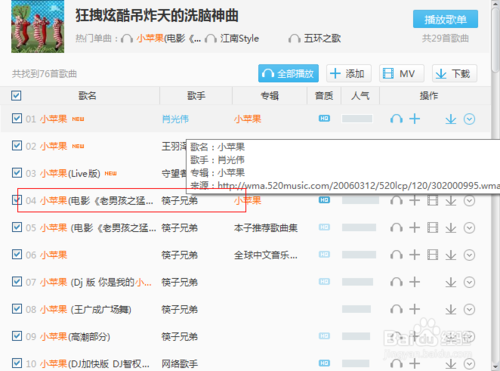The width and height of the screenshot is (500, 371).
Task: Uncheck song 05 checkbox
Action: click(x=17, y=227)
